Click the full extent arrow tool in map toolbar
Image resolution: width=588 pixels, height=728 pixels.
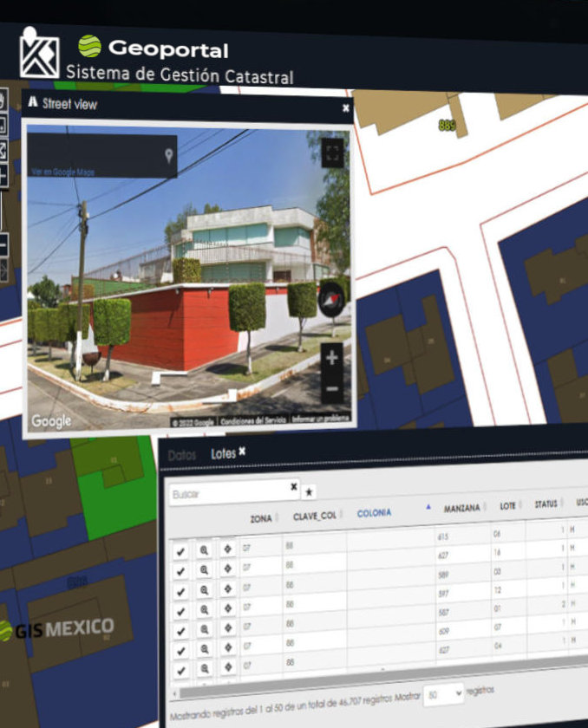[3, 150]
